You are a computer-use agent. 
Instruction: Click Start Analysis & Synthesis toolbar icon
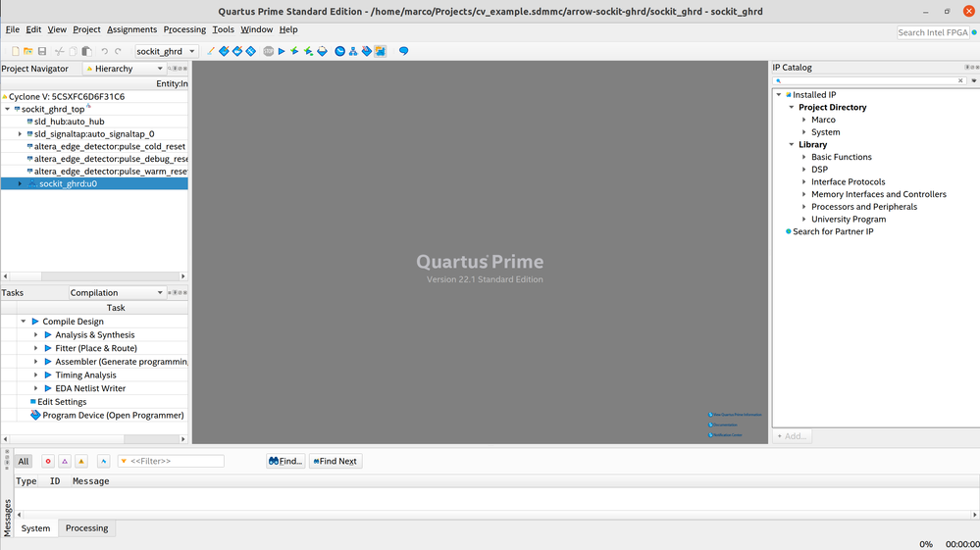(x=308, y=51)
